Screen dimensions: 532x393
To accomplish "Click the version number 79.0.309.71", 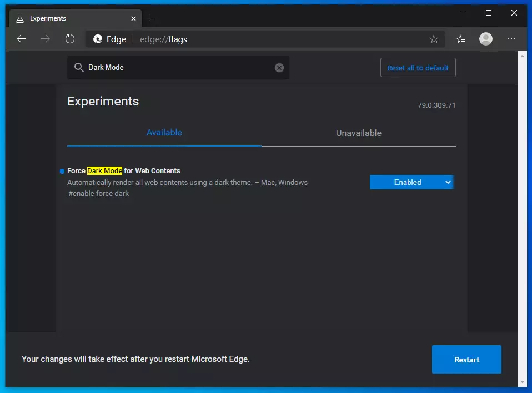I will pos(436,105).
